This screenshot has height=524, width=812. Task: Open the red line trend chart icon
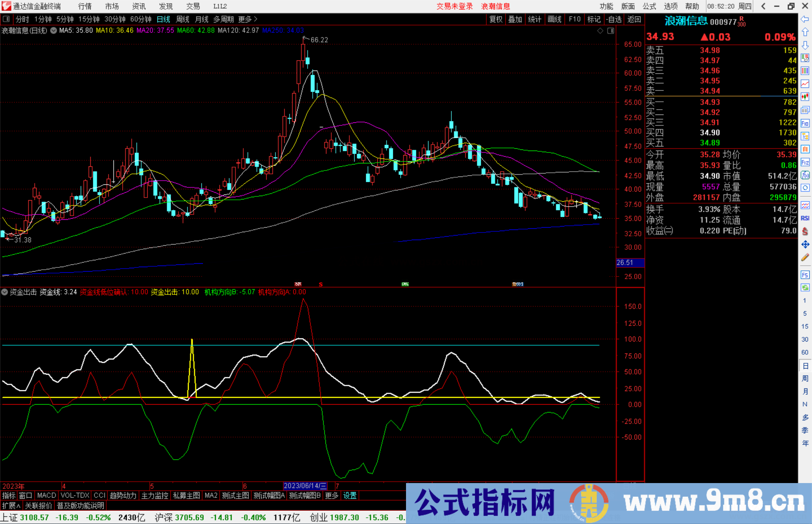pos(805,84)
